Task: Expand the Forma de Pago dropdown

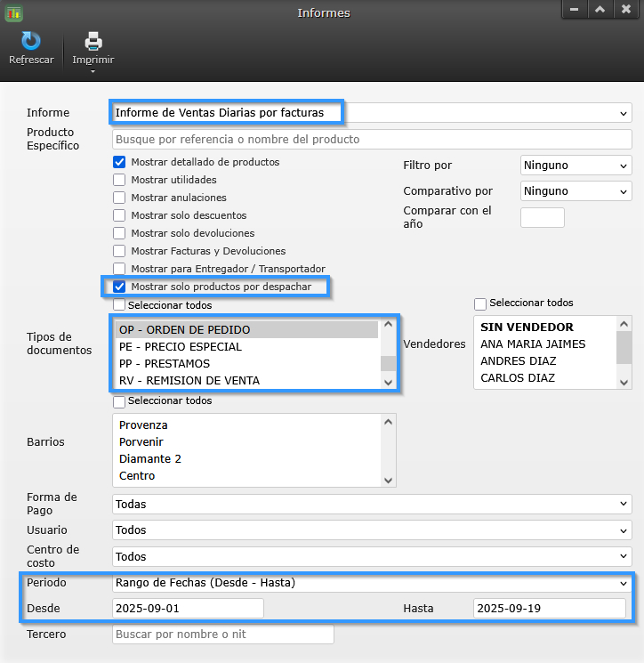Action: (x=371, y=504)
